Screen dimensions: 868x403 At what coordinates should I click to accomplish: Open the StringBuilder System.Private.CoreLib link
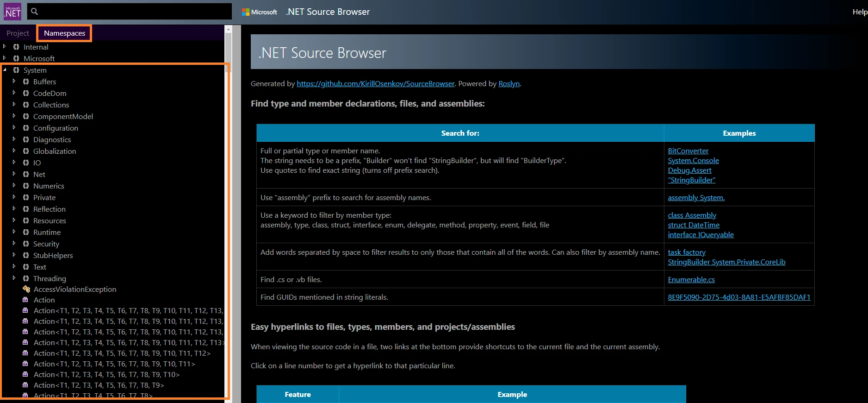click(726, 262)
